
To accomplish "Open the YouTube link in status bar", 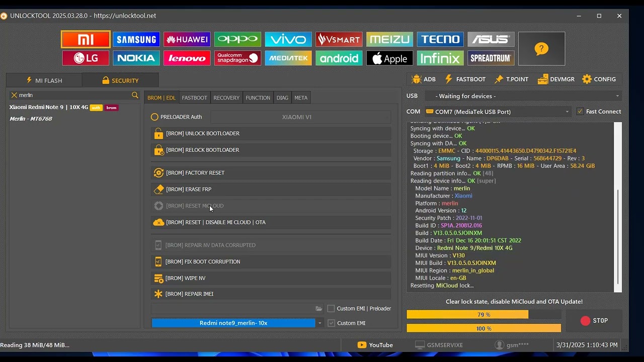I will click(x=375, y=345).
